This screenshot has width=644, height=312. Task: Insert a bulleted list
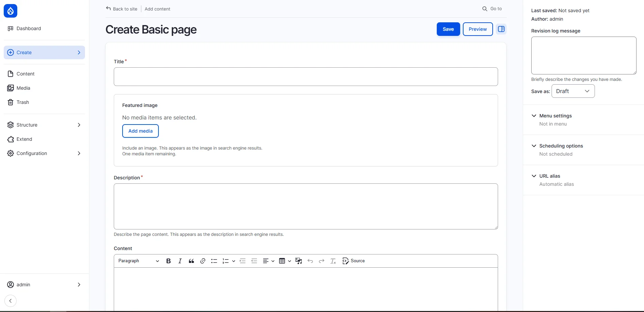point(214,261)
